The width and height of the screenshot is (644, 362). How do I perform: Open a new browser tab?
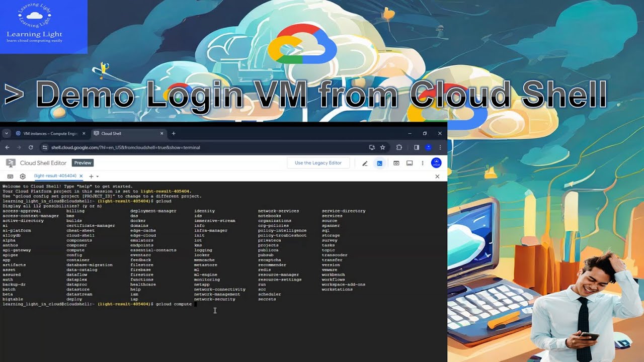(x=174, y=133)
